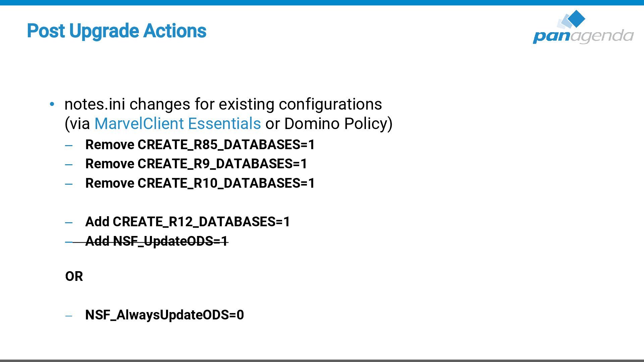Click the dash before Remove CREATE_R9_DATABASES
This screenshot has height=362, width=644.
coord(69,165)
